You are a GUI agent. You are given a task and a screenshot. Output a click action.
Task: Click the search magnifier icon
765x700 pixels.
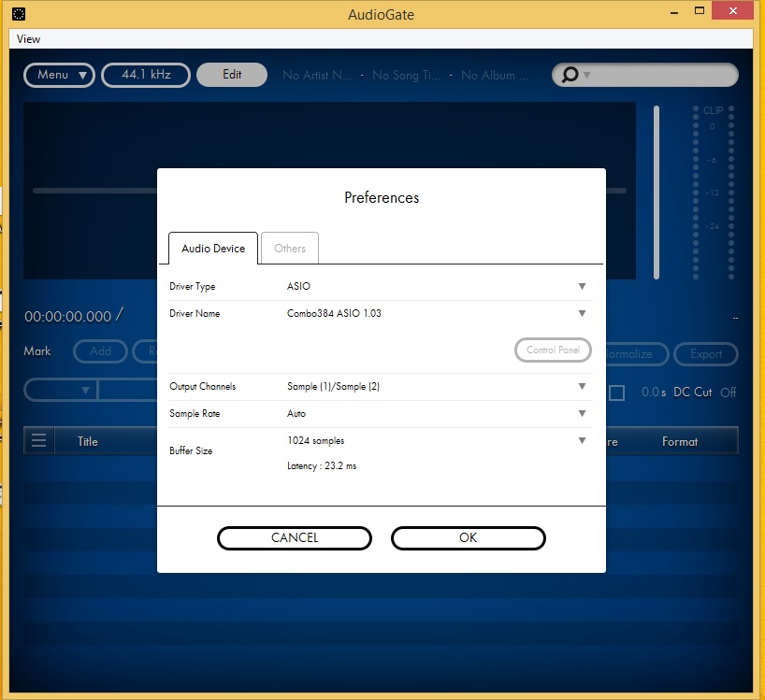coord(570,75)
